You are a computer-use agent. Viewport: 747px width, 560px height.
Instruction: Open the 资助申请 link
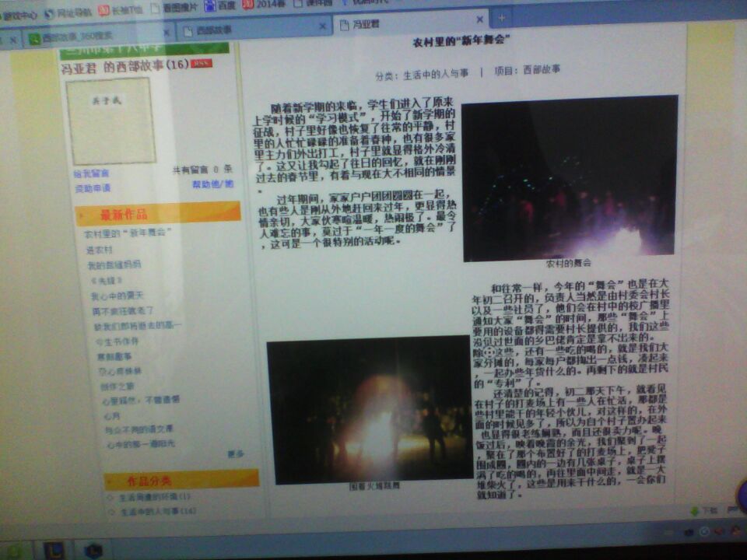pyautogui.click(x=93, y=188)
